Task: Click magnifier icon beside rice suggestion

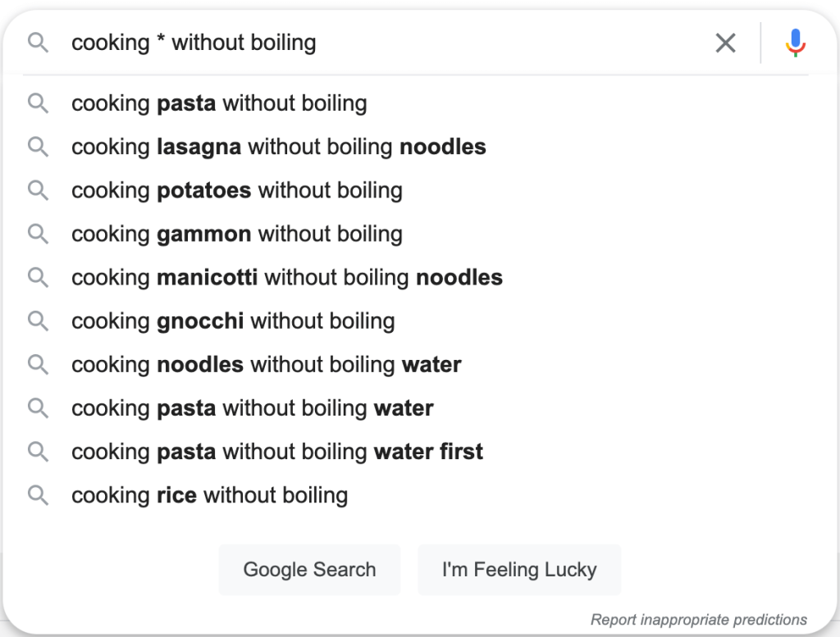Action: 38,495
